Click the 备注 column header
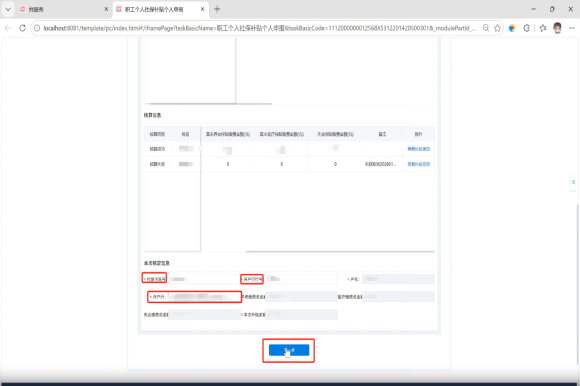580x386 pixels. click(x=382, y=134)
